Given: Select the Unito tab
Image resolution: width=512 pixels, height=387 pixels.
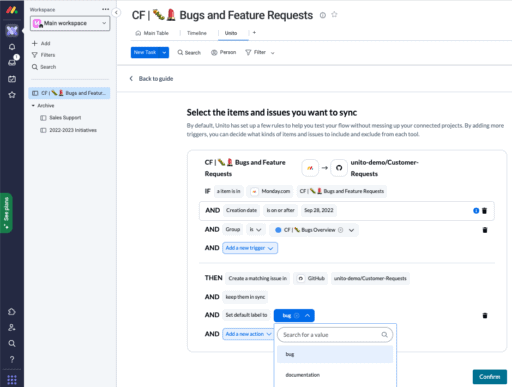Looking at the screenshot, I should 231,33.
